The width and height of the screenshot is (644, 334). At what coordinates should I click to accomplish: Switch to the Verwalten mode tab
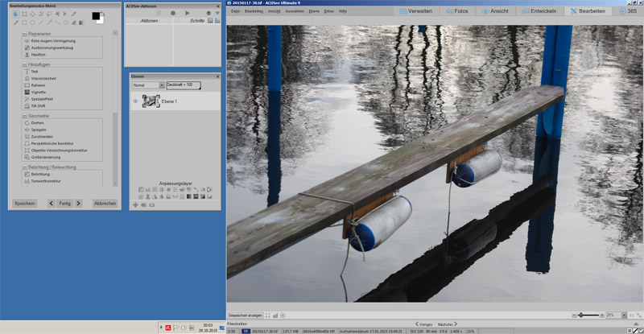pos(418,12)
